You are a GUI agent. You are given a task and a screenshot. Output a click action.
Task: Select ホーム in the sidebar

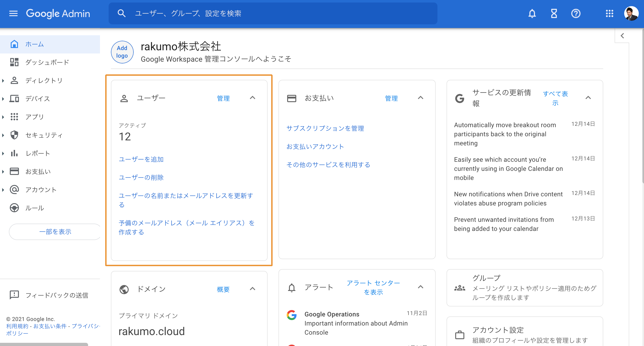(50, 44)
